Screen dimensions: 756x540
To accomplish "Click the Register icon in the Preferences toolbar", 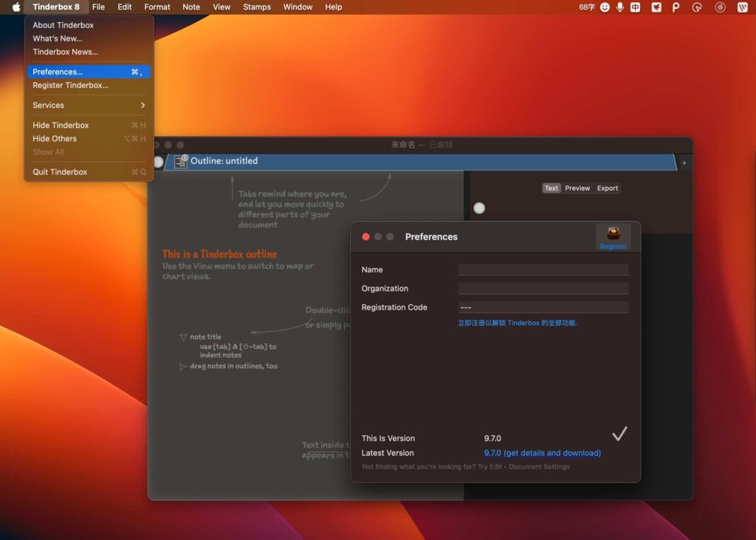I will pyautogui.click(x=613, y=235).
